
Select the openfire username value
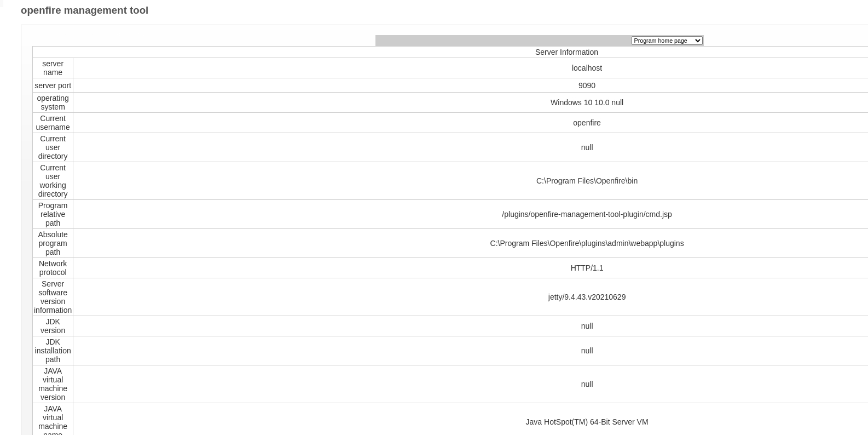click(587, 123)
